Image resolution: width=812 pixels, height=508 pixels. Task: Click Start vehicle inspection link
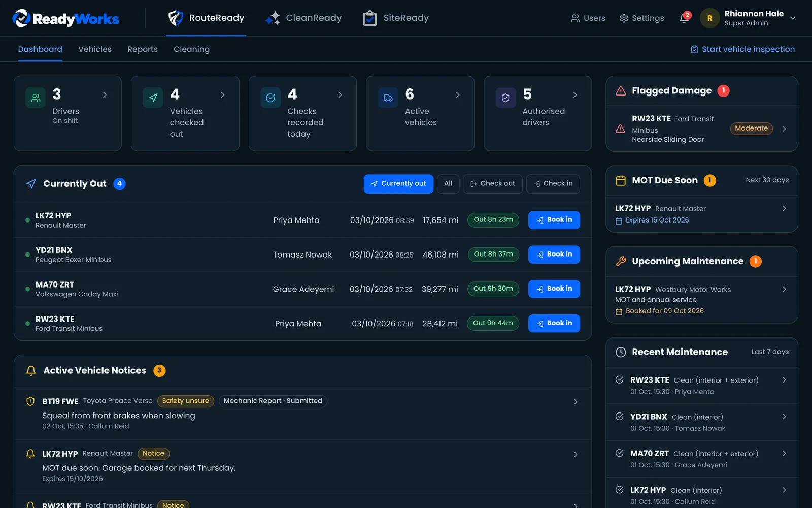pyautogui.click(x=742, y=49)
